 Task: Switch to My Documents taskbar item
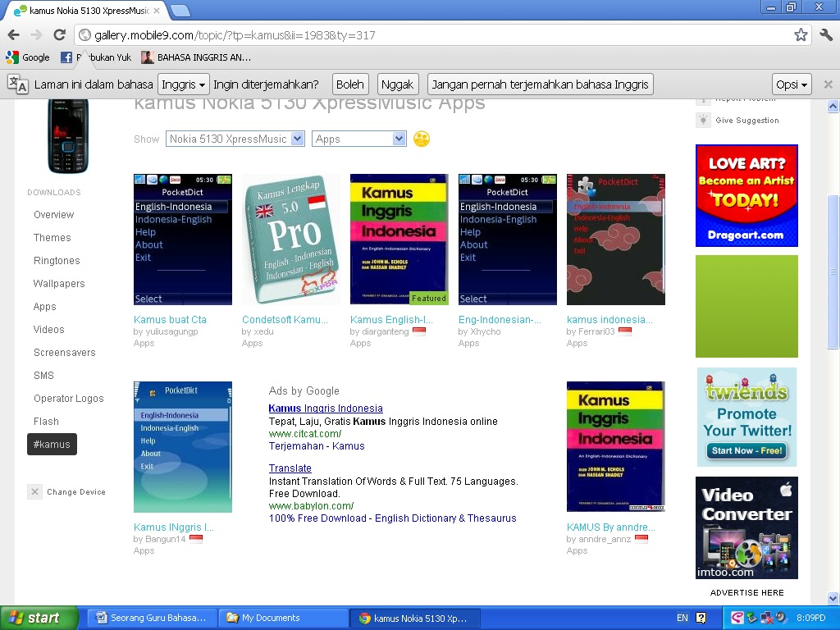pyautogui.click(x=283, y=619)
